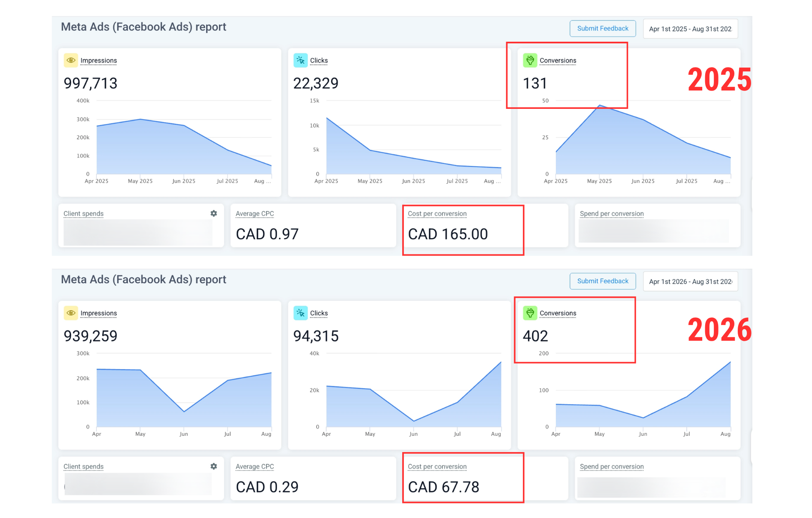Open date range picker Apr 1st 2026
Viewport: 812px width, 518px height.
(690, 282)
